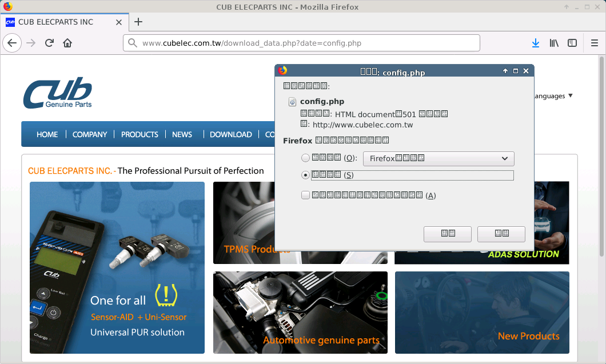Select the save file (S) radio button

[305, 175]
